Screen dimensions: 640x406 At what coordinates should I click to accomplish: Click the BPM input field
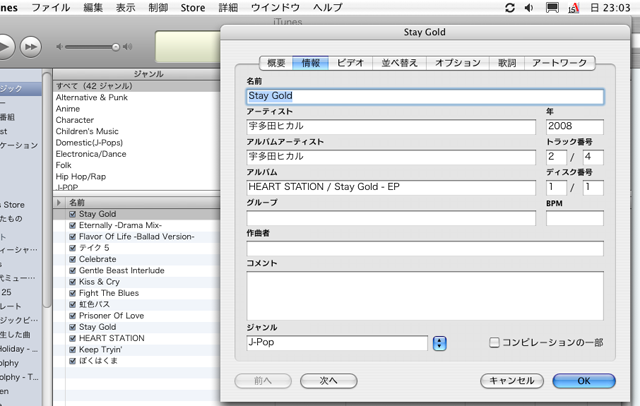[x=575, y=218]
